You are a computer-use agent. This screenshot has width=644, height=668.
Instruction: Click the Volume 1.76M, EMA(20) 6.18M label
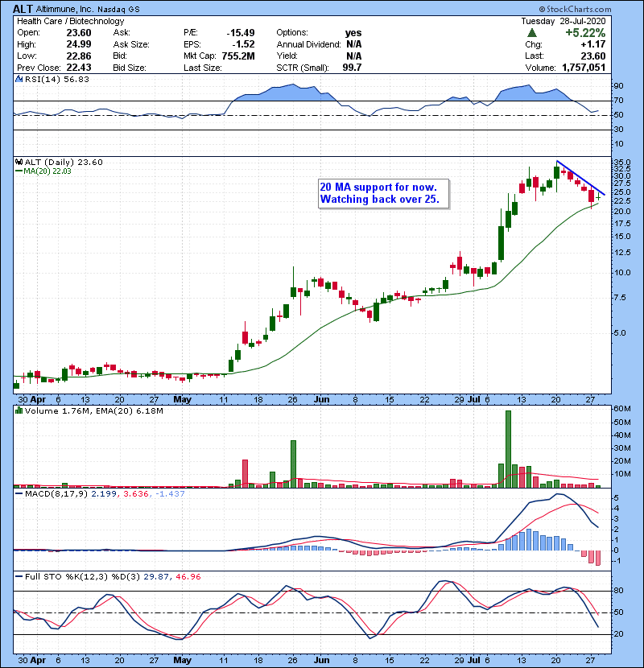93,410
